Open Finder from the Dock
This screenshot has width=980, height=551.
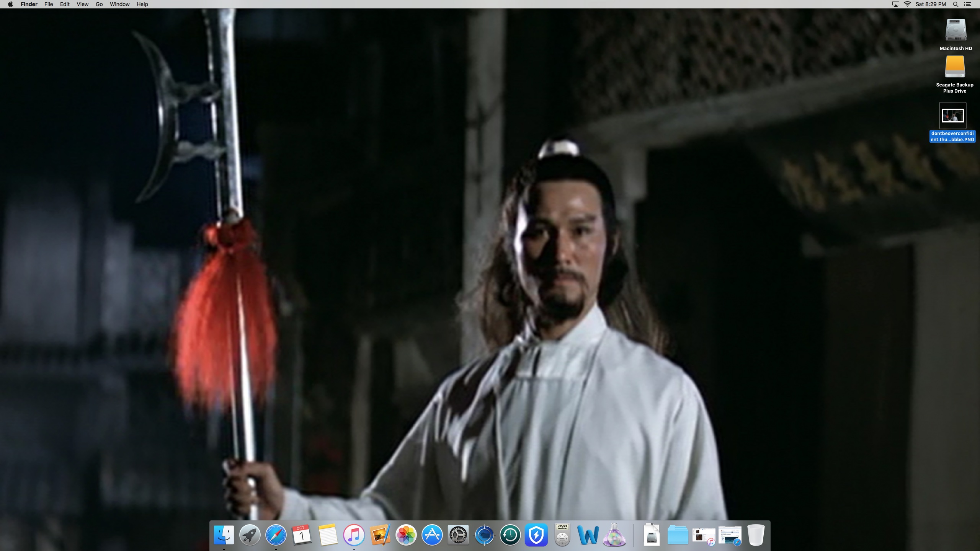224,535
